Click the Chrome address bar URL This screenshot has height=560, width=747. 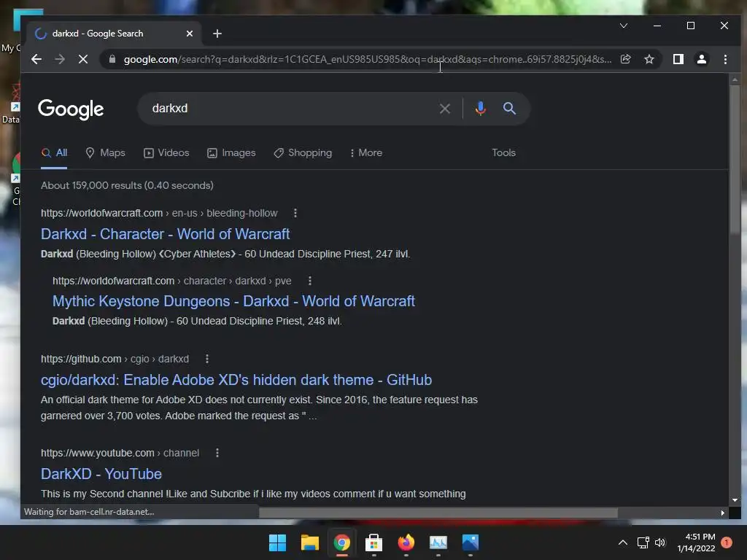[x=368, y=59]
